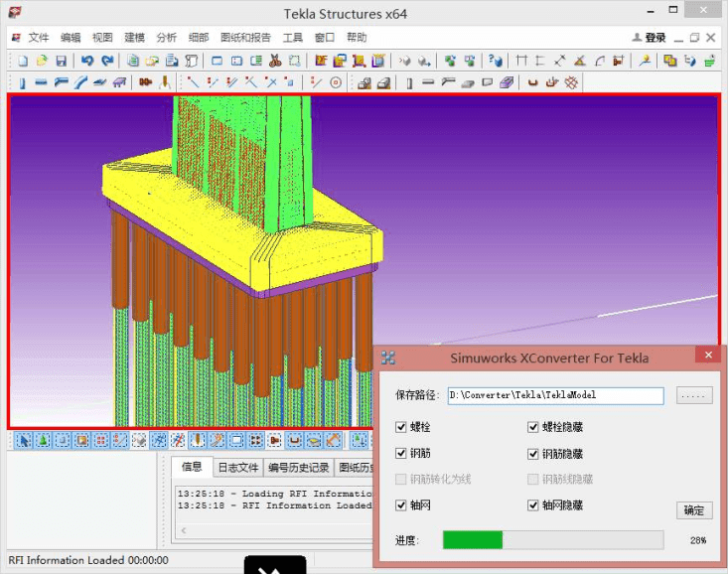Undo the last action

[87, 61]
